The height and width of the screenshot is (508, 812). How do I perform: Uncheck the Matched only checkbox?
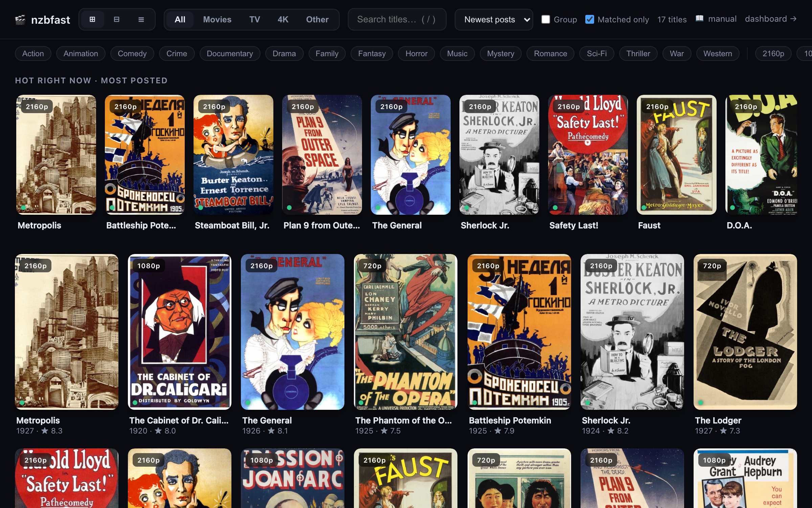pyautogui.click(x=589, y=19)
